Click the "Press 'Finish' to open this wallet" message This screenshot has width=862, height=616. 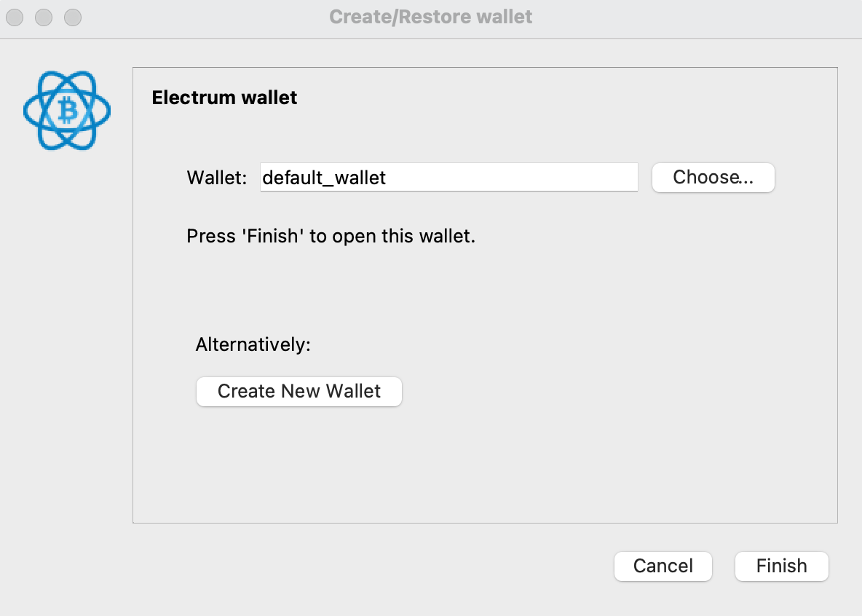click(331, 236)
